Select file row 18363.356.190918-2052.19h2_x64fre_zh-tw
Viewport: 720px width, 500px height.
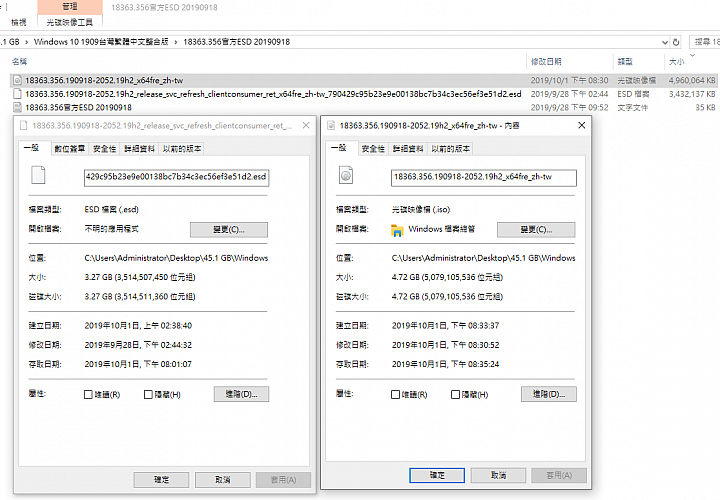tap(364, 80)
